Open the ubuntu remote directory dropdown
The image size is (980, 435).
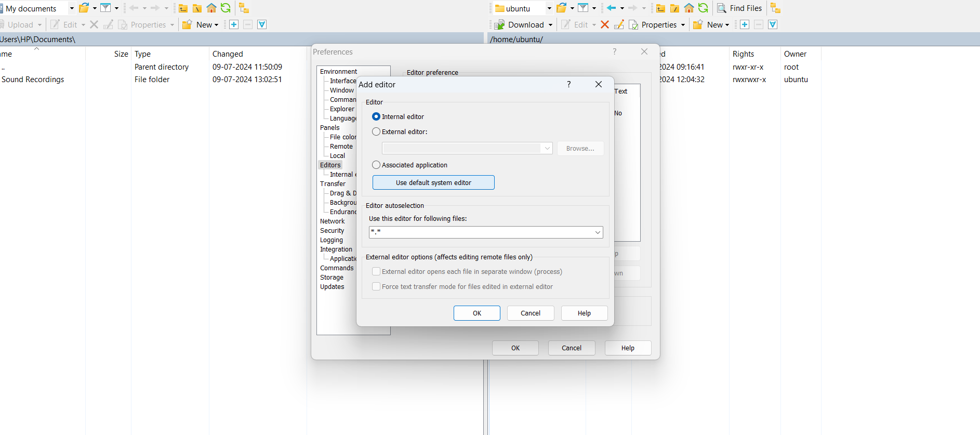click(x=549, y=8)
